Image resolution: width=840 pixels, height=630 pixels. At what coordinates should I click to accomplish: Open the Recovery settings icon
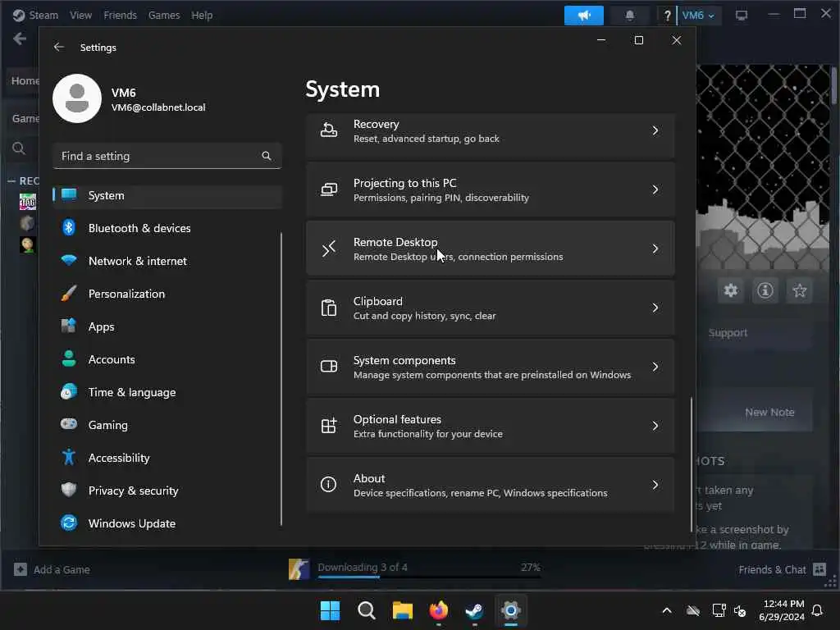[329, 130]
